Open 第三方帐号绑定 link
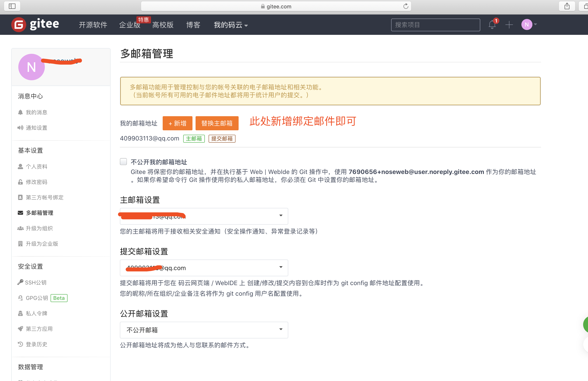The width and height of the screenshot is (588, 381). (45, 197)
